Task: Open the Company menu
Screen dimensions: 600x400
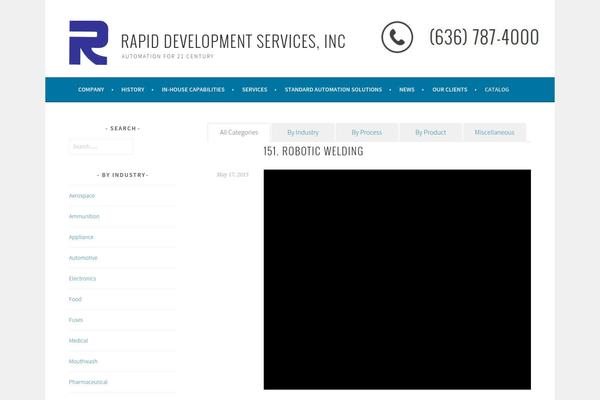Action: pos(91,90)
